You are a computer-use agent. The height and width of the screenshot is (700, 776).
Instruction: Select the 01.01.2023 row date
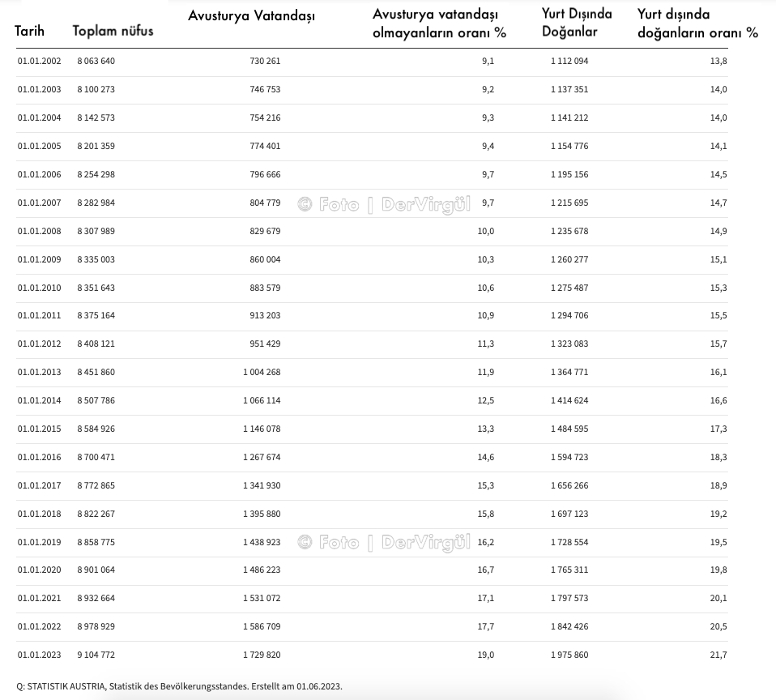(x=39, y=655)
